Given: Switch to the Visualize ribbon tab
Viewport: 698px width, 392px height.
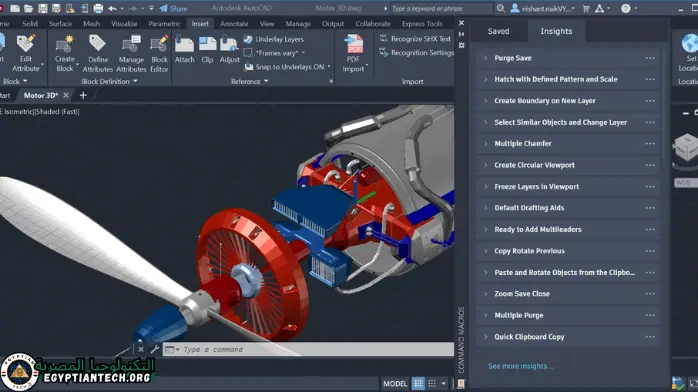Looking at the screenshot, I should point(124,24).
